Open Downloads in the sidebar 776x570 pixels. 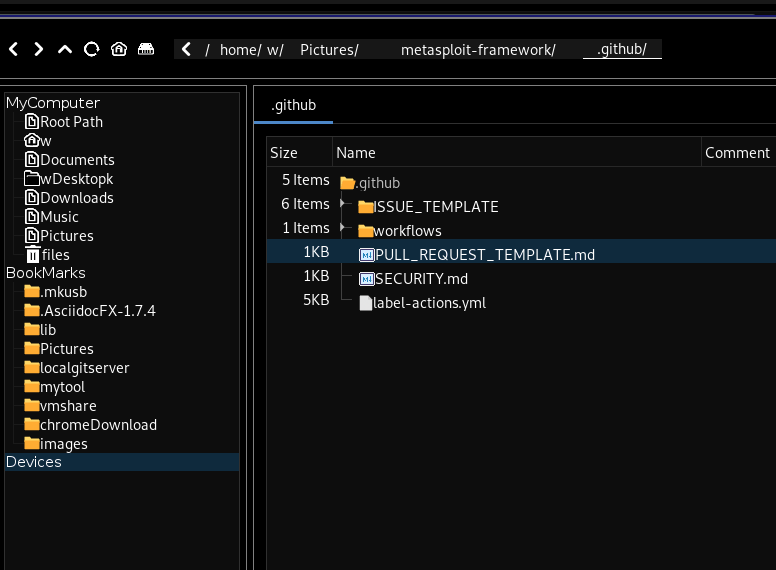click(77, 198)
